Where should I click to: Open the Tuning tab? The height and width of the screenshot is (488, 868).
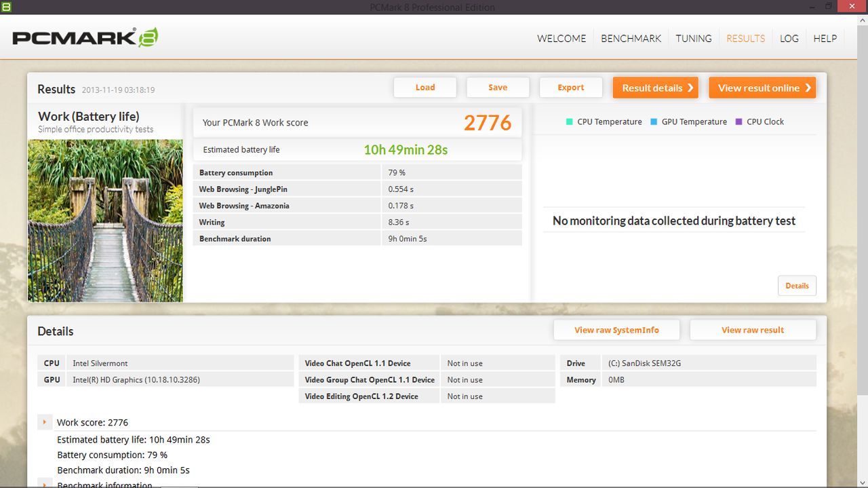tap(694, 39)
